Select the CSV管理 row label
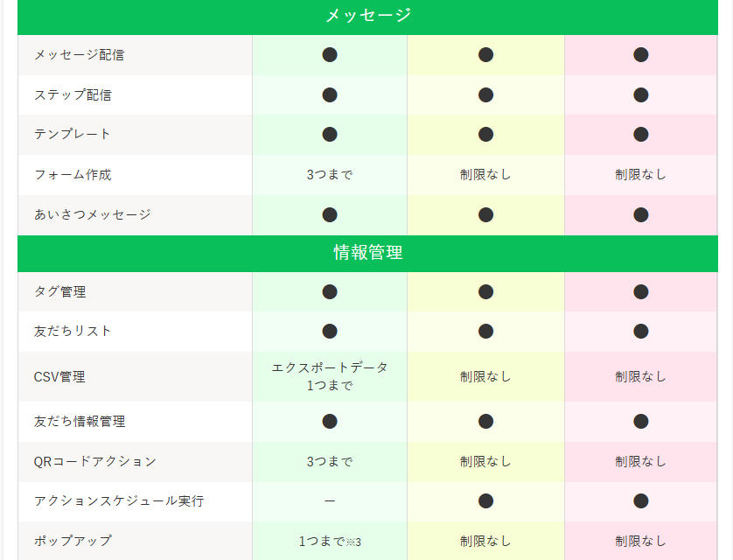This screenshot has height=560, width=733. pos(59,376)
